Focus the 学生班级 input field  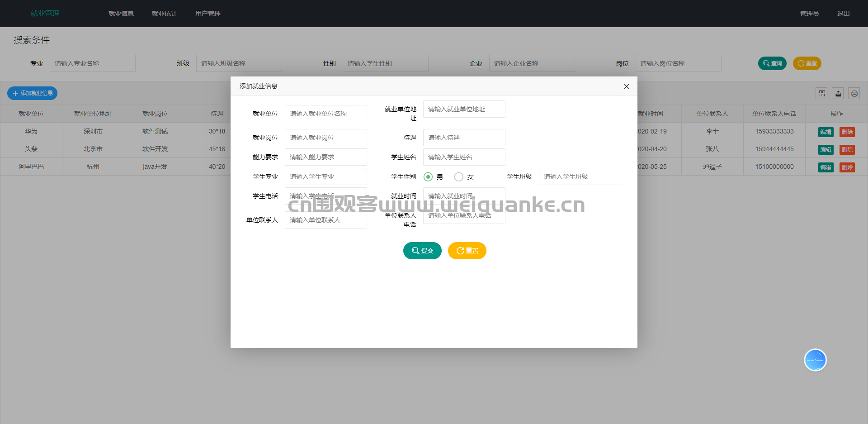point(580,176)
